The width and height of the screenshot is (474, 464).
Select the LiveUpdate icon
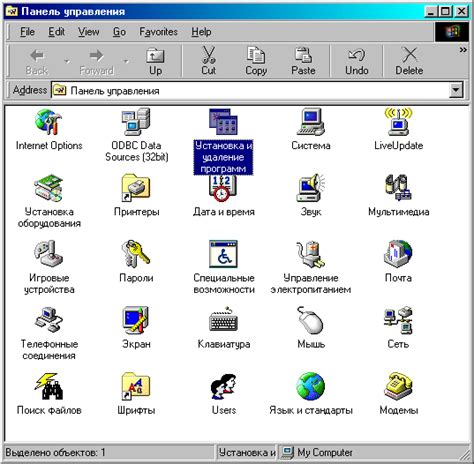[398, 121]
